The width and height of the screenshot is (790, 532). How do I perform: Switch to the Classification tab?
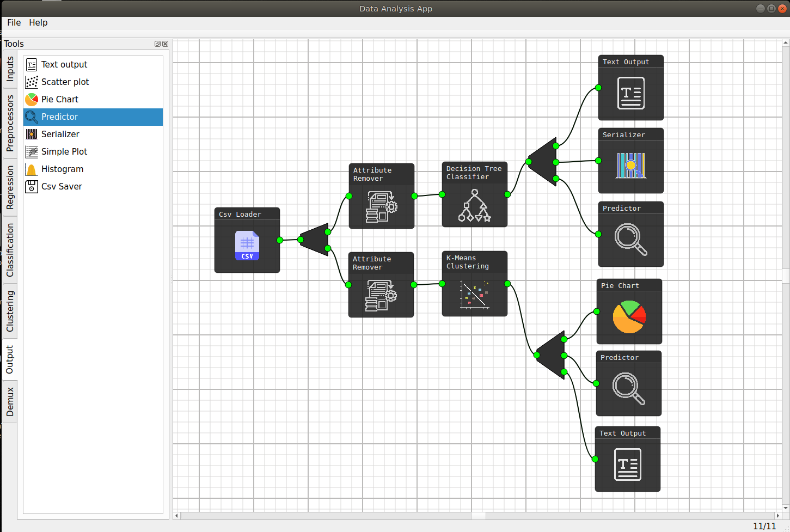click(10, 250)
